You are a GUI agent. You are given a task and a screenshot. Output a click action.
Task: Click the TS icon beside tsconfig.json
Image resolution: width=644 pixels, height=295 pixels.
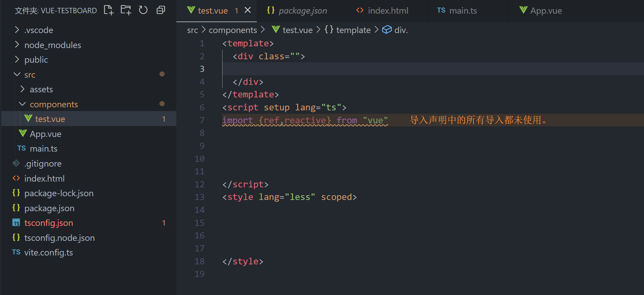(16, 223)
